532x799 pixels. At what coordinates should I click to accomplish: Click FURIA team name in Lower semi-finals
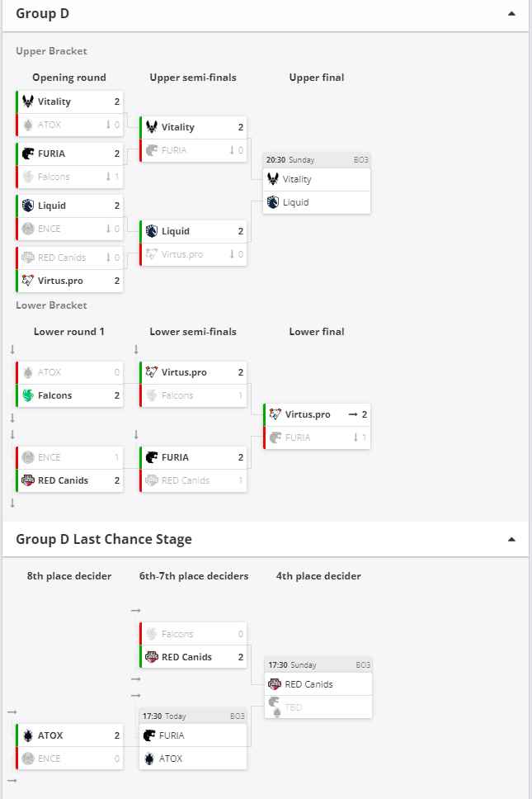[x=175, y=457]
